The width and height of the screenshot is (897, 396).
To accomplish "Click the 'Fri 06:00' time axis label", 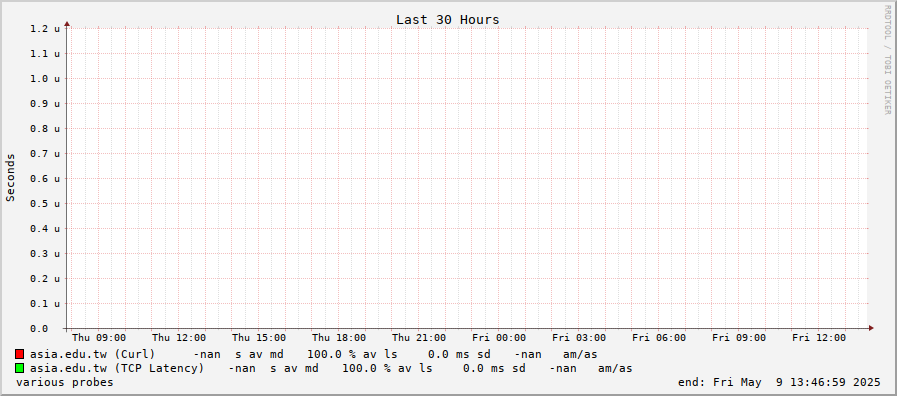I will (x=659, y=338).
